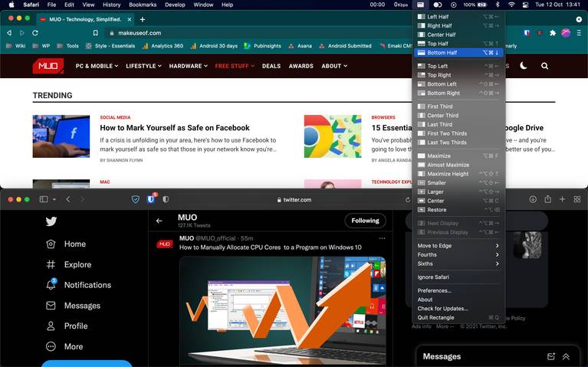Viewport: 588px width, 367px height.
Task: Choose Top Half in the Rectangle menu
Action: tap(458, 44)
